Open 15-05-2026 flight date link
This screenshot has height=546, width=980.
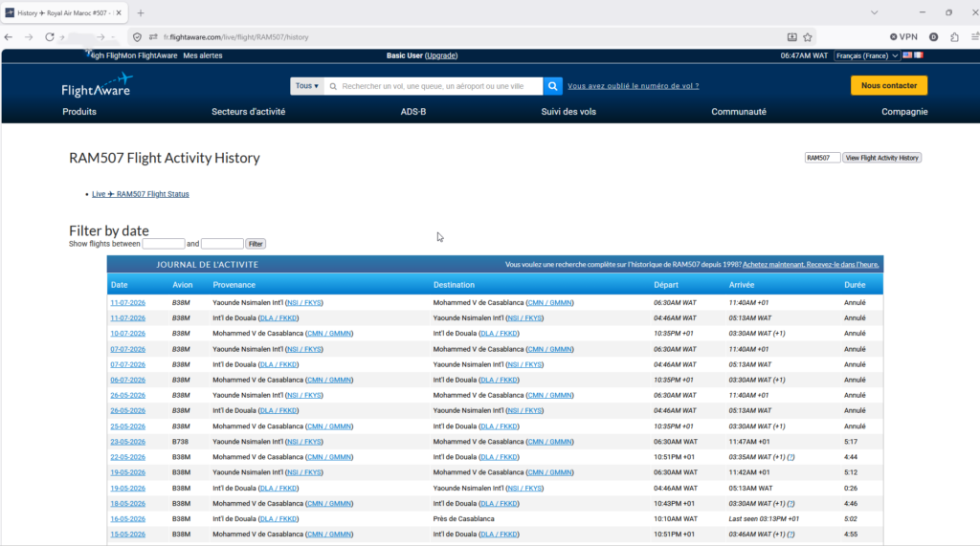click(127, 535)
